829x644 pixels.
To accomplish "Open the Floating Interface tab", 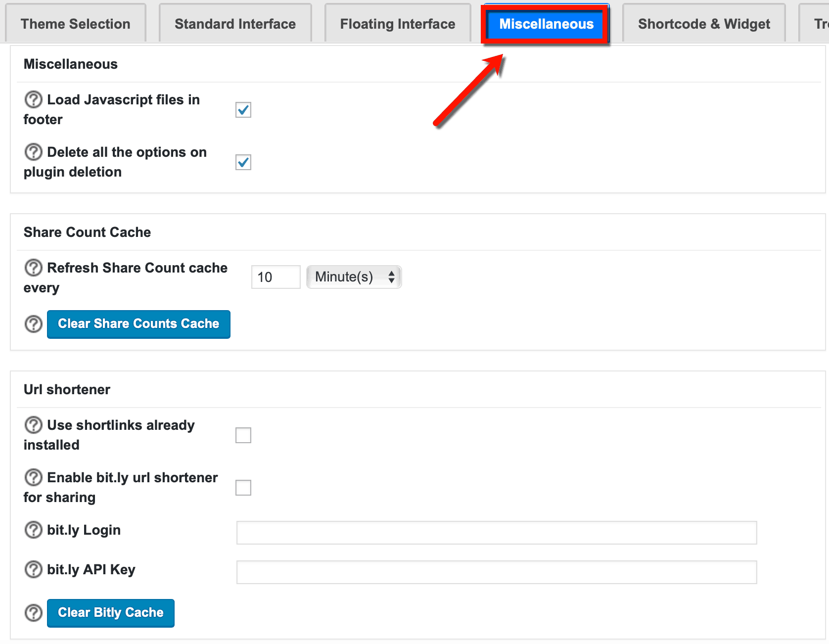I will pos(397,24).
